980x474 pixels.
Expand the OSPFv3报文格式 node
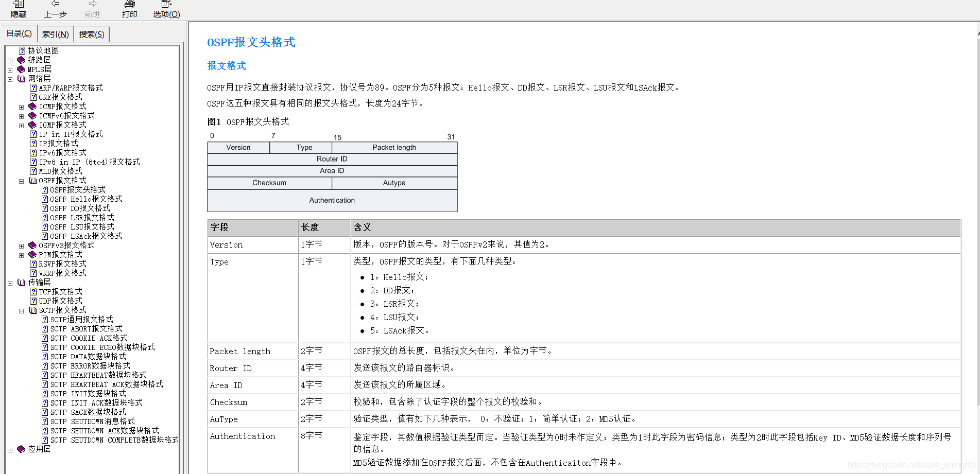(x=21, y=246)
